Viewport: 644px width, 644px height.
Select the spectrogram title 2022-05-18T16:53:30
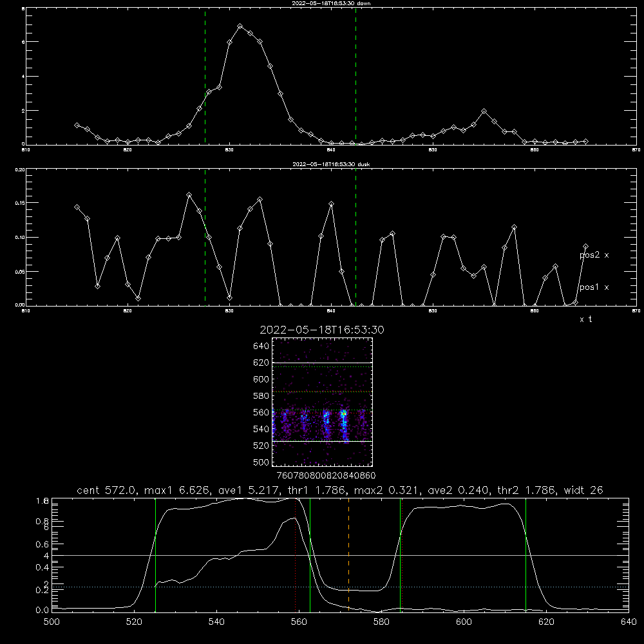pyautogui.click(x=322, y=330)
